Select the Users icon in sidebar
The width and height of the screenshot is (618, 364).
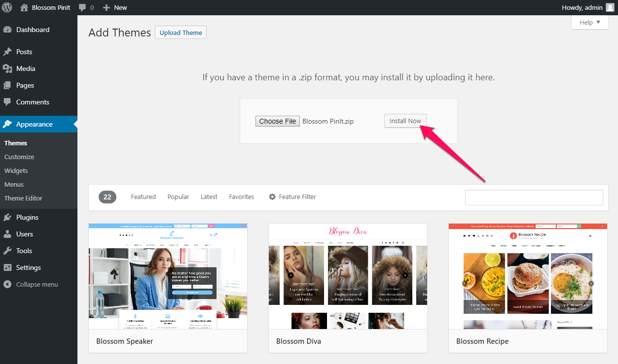coord(7,234)
